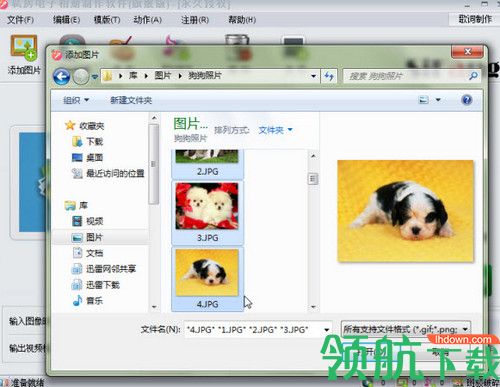
Task: Select the 3.JPG thumbnail of two white puppies
Action: tap(207, 213)
